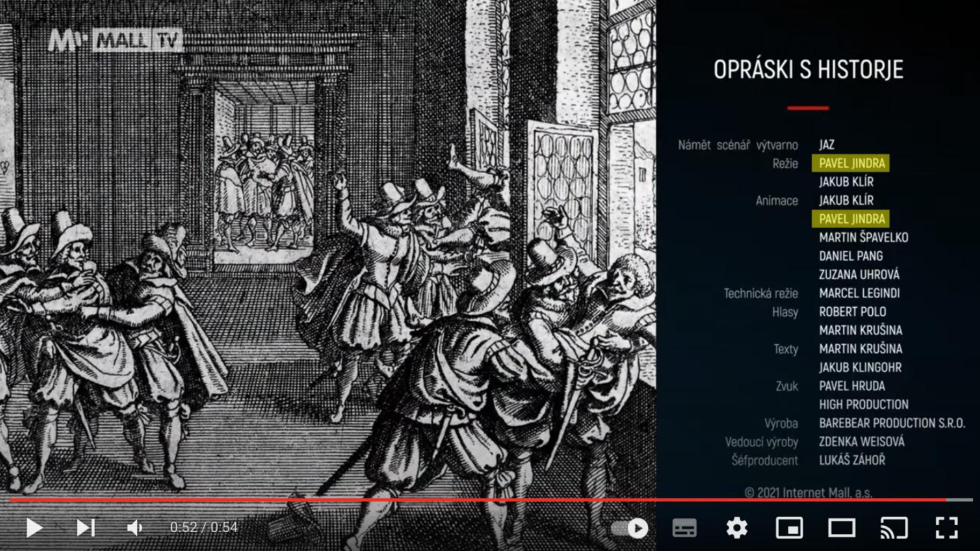980x551 pixels.
Task: Click the highlighted PAVEL JINDRA under Animace
Action: 851,219
